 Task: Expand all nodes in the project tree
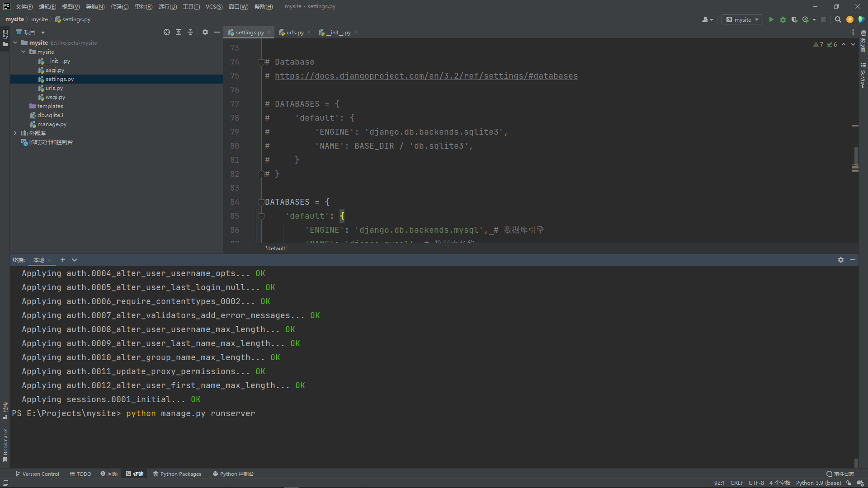click(179, 32)
